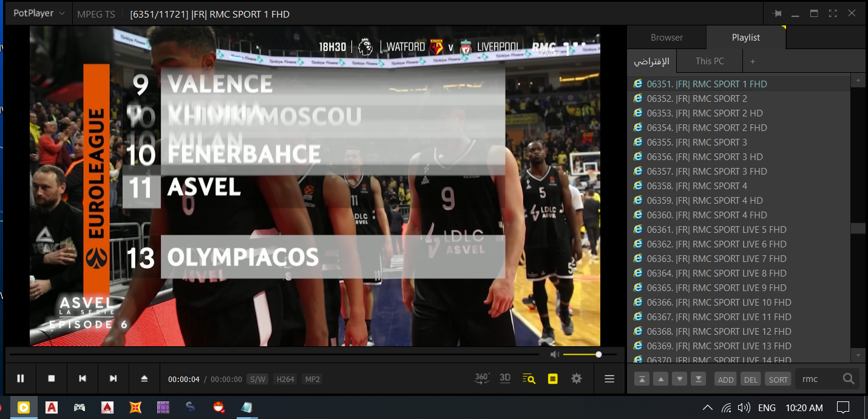Image resolution: width=868 pixels, height=419 pixels.
Task: Go to previous playlist item
Action: pyautogui.click(x=83, y=378)
